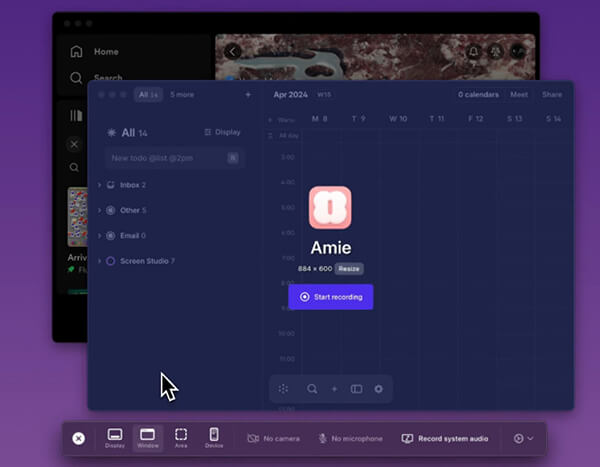Toggle Record system audio
The width and height of the screenshot is (600, 467).
tap(445, 439)
